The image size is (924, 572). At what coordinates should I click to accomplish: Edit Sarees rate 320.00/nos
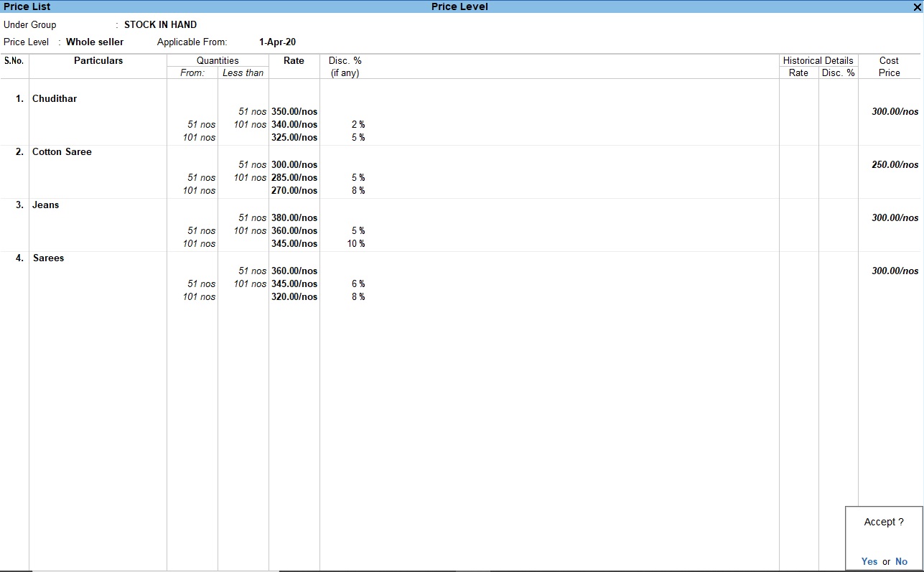pyautogui.click(x=294, y=296)
